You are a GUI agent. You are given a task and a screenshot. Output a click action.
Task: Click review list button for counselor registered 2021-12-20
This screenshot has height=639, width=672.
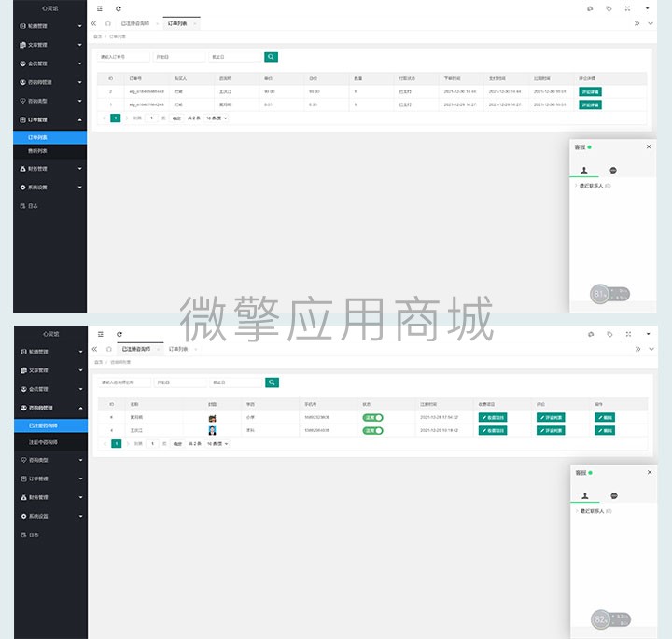click(x=551, y=430)
